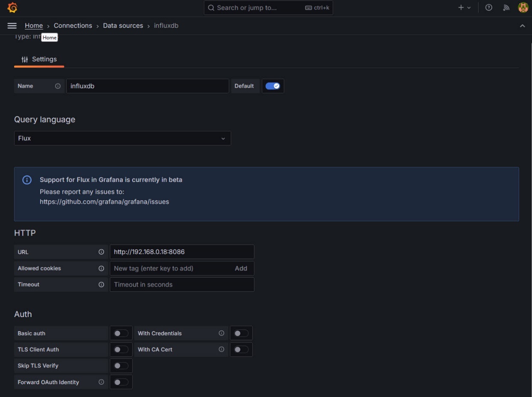The height and width of the screenshot is (397, 532).
Task: Enable Basic auth
Action: [x=121, y=333]
